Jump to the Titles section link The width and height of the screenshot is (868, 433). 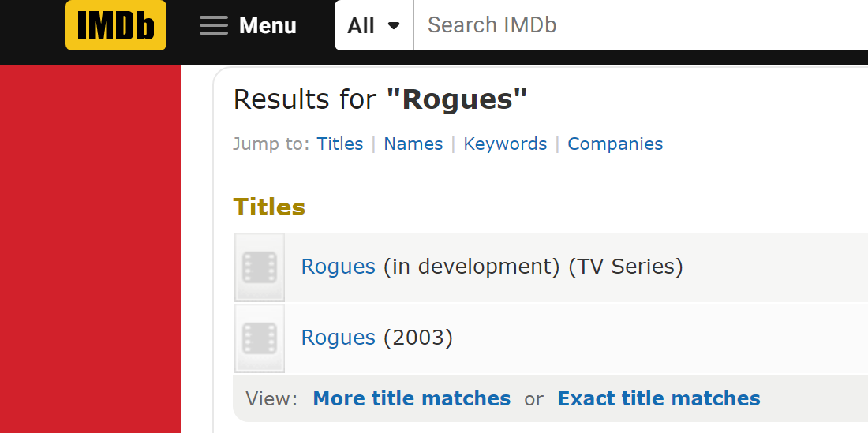[x=340, y=144]
